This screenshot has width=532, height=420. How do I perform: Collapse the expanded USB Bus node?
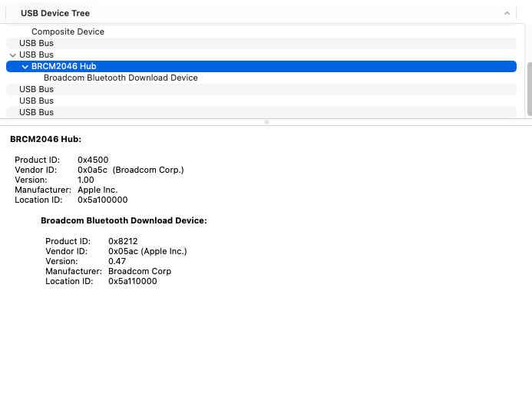coord(13,55)
